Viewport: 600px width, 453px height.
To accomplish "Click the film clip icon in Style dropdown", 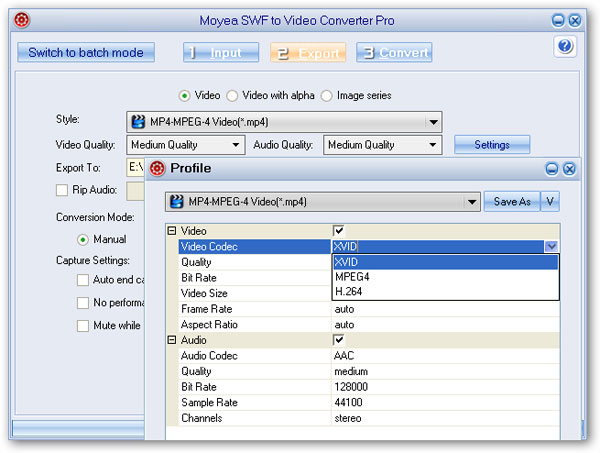I will (138, 122).
